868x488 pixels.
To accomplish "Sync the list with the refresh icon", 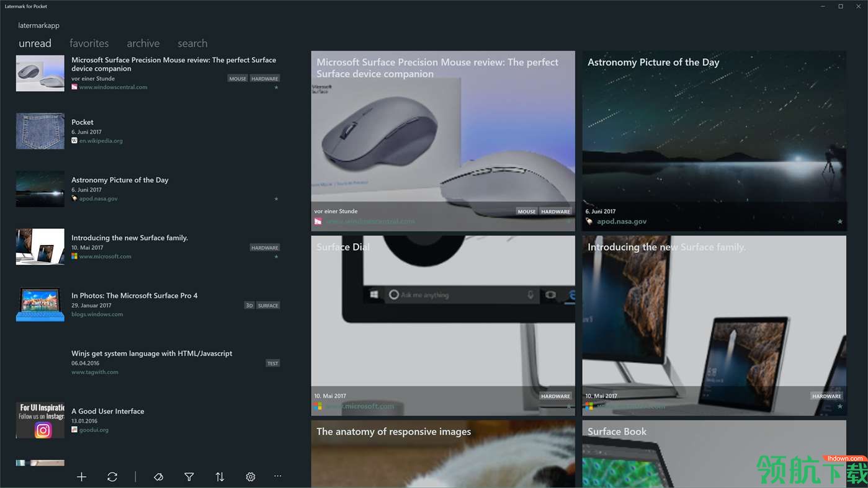I will [x=112, y=477].
